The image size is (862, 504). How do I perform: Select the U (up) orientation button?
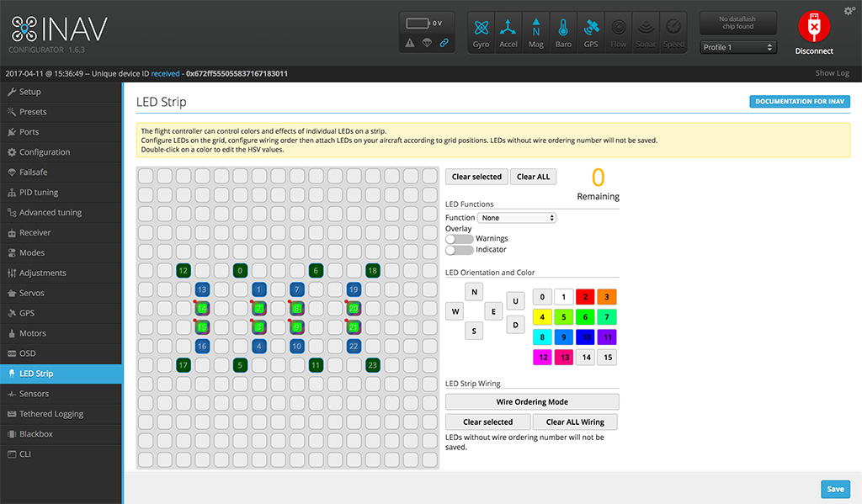click(x=515, y=300)
